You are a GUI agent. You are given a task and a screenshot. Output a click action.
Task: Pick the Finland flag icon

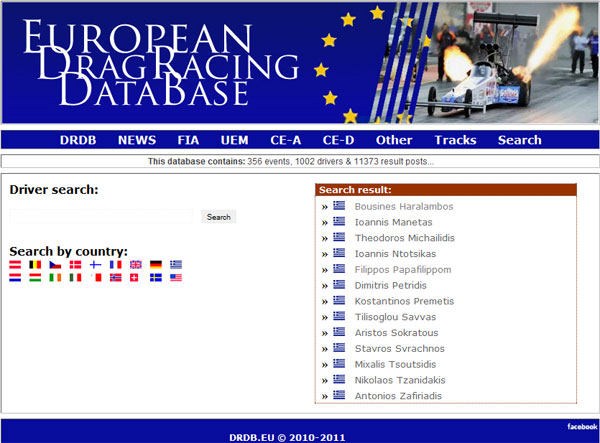[95, 264]
